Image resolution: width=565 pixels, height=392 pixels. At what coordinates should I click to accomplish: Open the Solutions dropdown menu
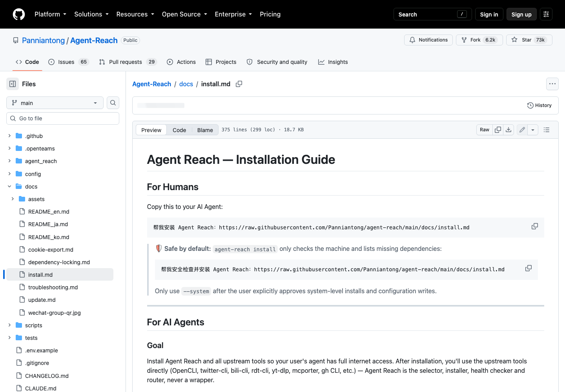[x=91, y=14]
